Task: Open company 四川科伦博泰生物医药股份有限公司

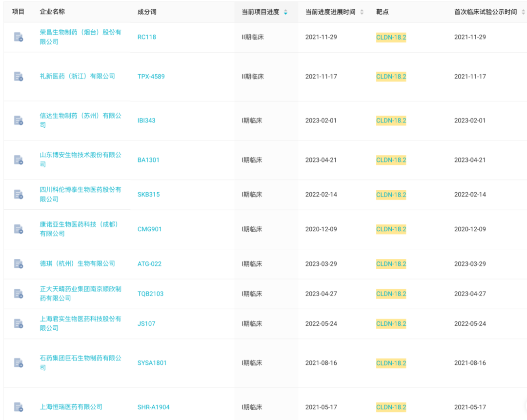Action: (81, 194)
